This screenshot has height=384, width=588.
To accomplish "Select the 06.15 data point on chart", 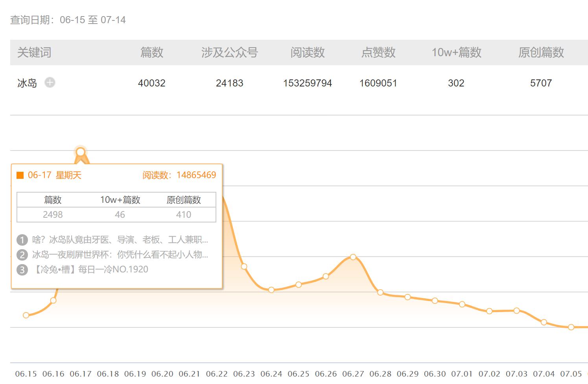I will tap(26, 315).
